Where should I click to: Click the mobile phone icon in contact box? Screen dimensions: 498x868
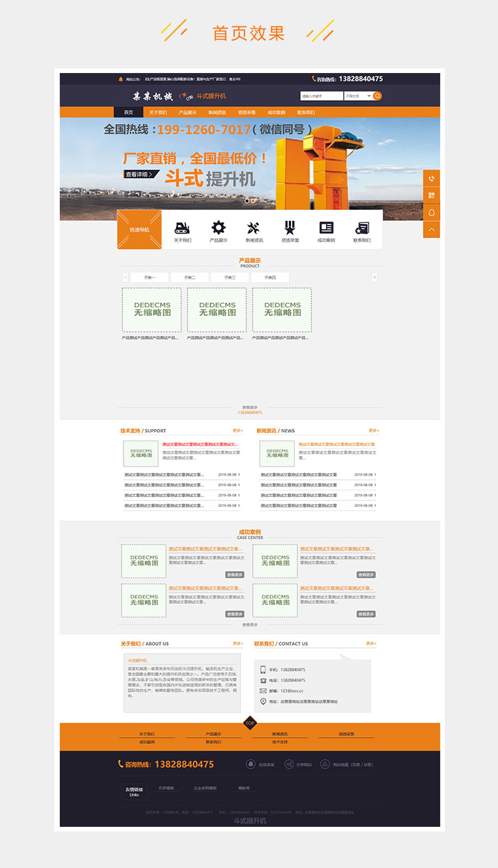[263, 670]
